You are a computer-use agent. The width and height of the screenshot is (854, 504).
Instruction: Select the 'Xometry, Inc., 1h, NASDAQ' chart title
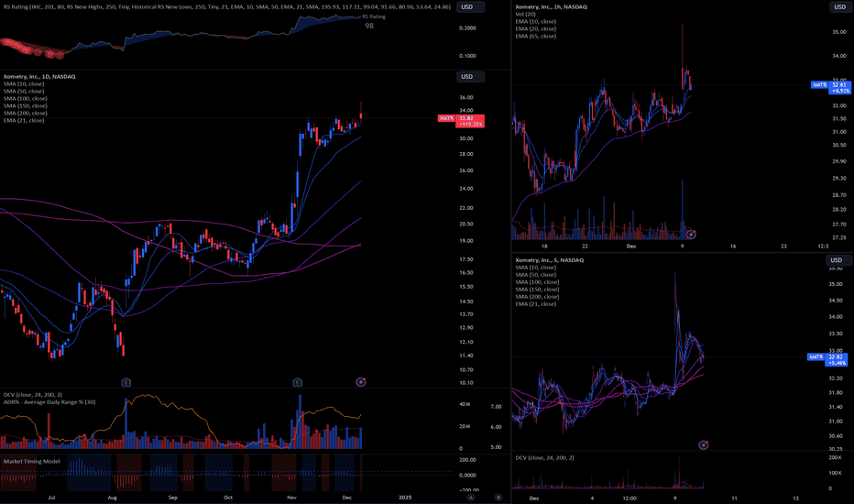[552, 7]
